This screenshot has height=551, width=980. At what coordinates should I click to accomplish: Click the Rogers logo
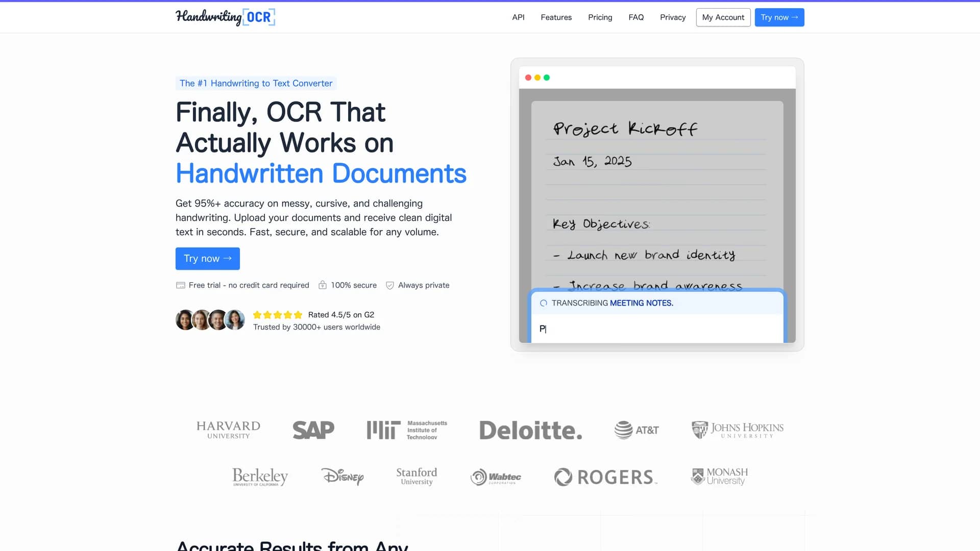605,477
